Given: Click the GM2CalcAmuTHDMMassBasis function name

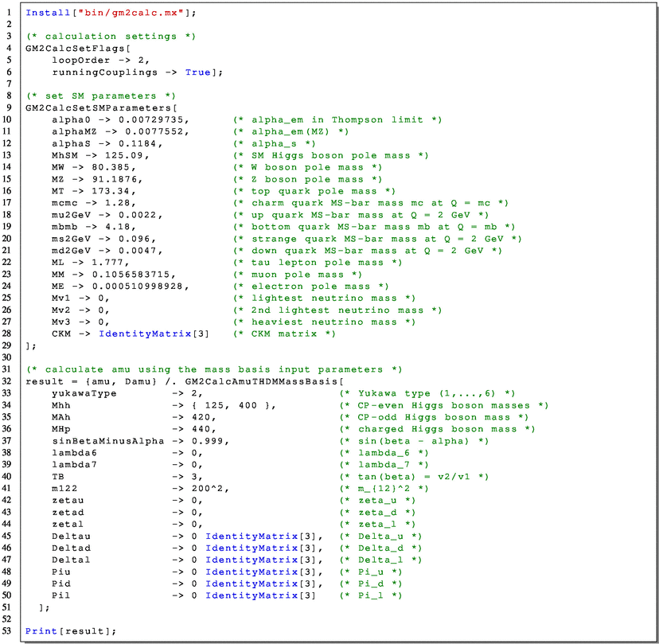Looking at the screenshot, I should [260, 381].
